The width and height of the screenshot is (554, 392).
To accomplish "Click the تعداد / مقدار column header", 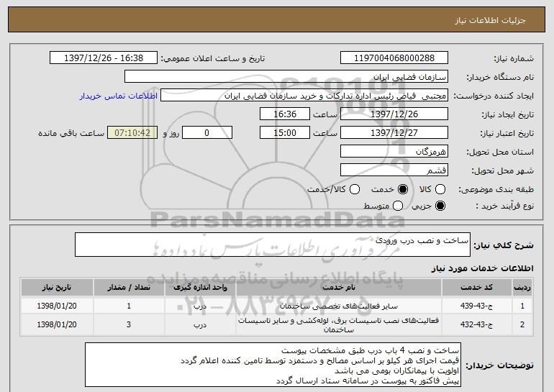I will point(129,288).
